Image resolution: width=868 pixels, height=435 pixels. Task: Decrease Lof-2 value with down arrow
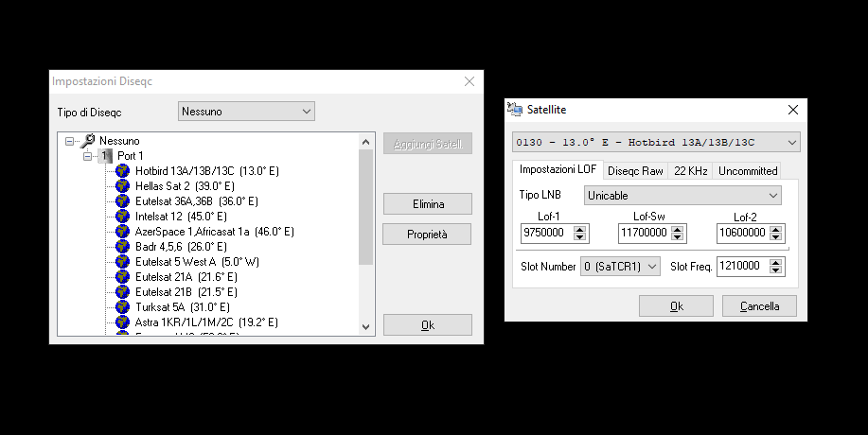click(x=775, y=237)
